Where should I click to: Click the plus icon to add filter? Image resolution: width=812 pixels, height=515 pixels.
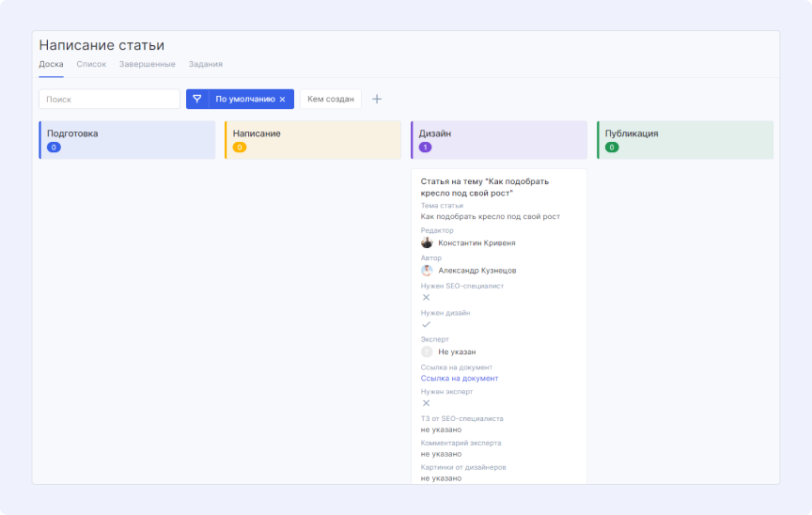[377, 99]
